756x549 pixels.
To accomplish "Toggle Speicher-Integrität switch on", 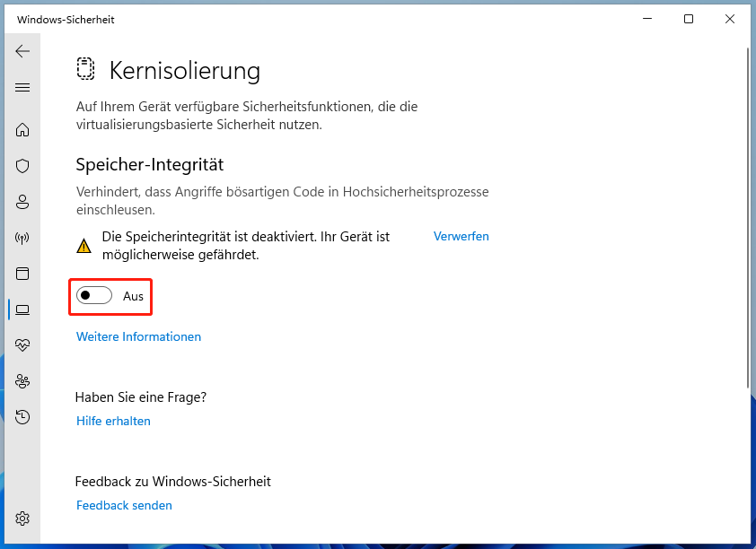I will click(x=94, y=295).
